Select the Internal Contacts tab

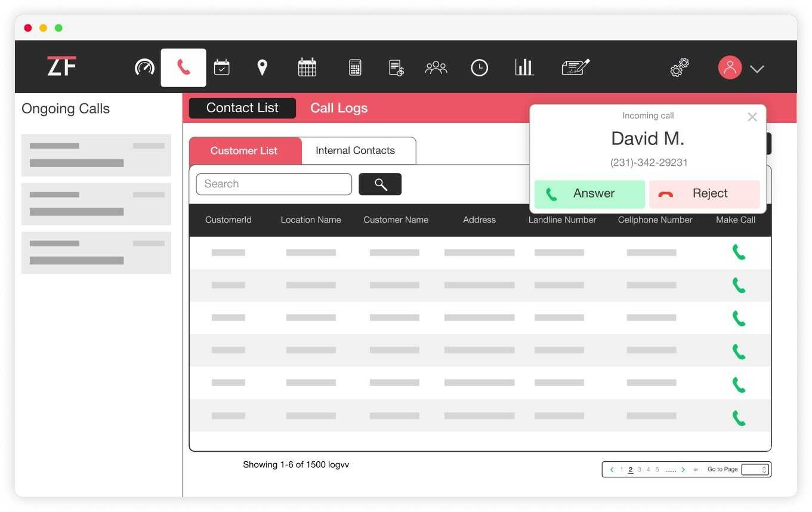pyautogui.click(x=355, y=150)
